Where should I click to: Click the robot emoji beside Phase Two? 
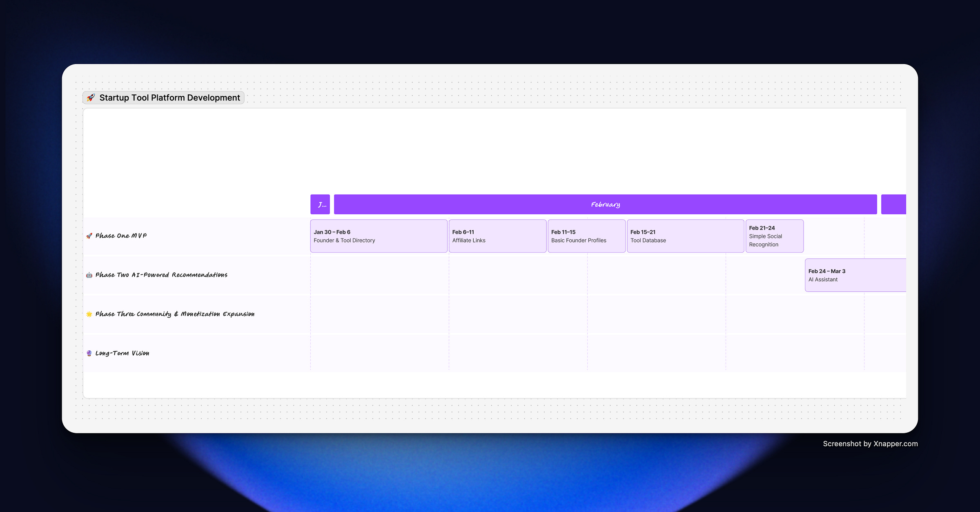click(89, 275)
